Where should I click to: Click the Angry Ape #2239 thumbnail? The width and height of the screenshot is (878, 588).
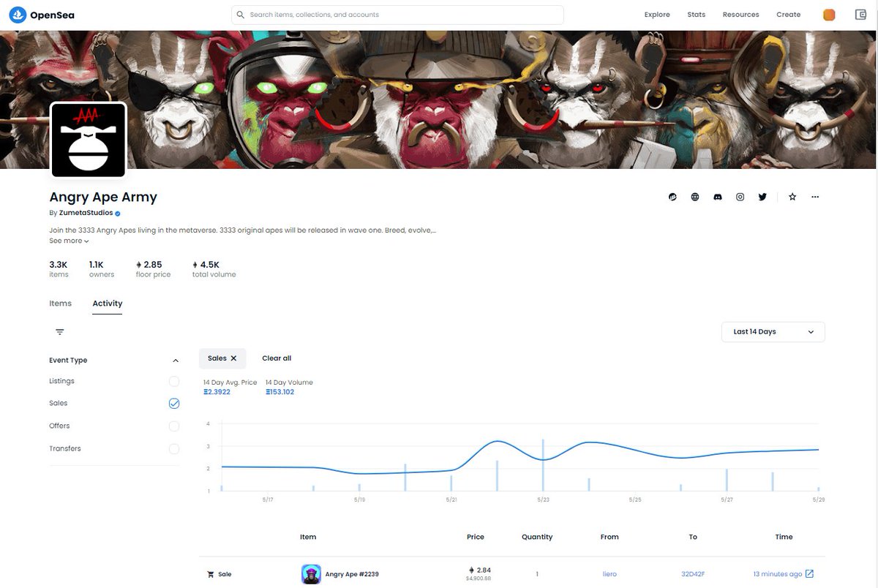[311, 574]
